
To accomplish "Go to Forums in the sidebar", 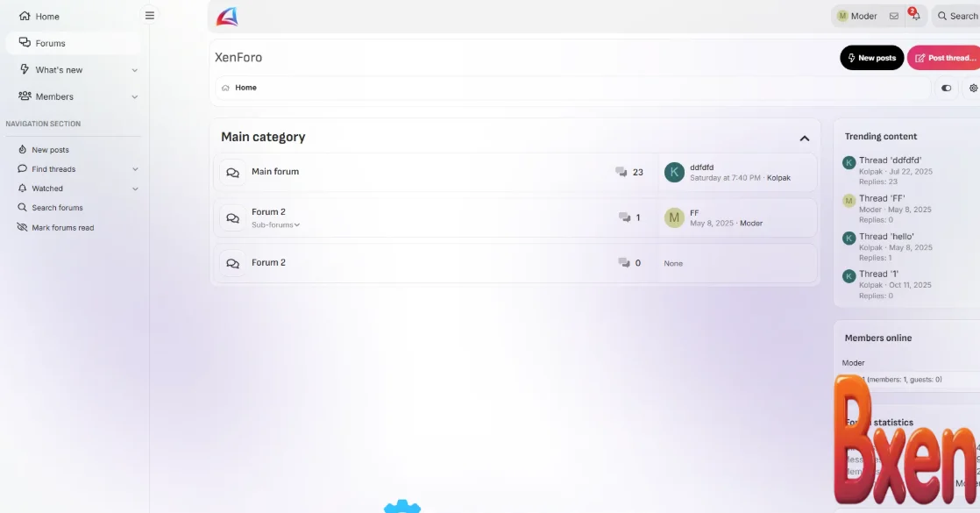I will click(x=50, y=43).
